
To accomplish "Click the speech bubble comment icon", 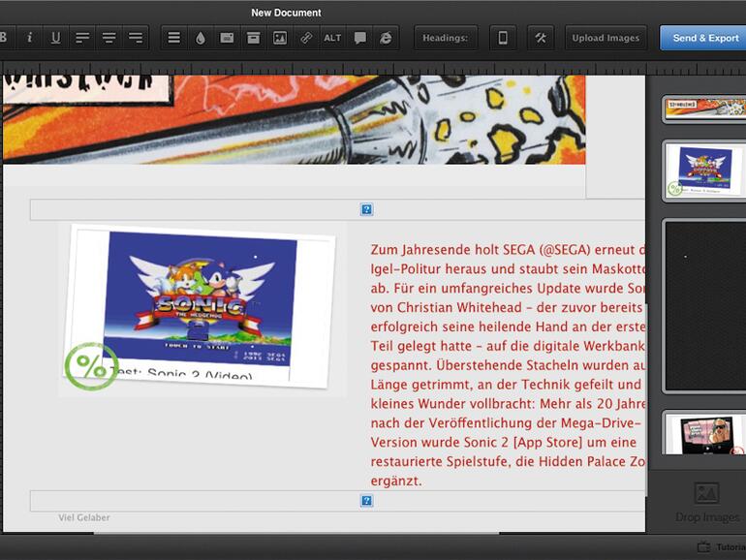I will (359, 38).
